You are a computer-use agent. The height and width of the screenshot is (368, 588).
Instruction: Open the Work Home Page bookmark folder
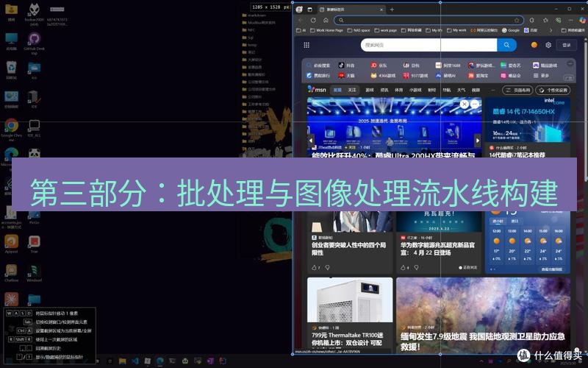coord(326,30)
